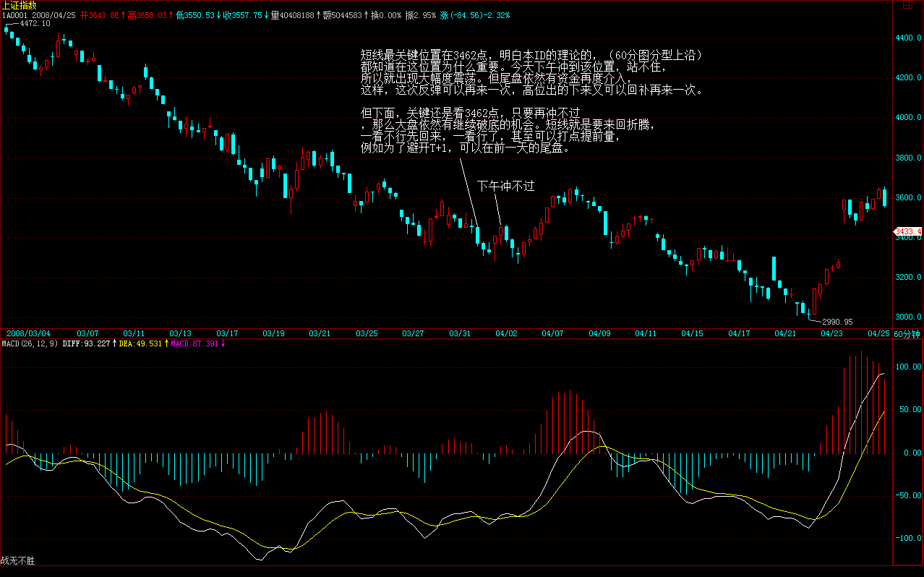Screen dimensions: 924x577
Task: Select the 下午冲不过 annotation text
Action: click(505, 186)
